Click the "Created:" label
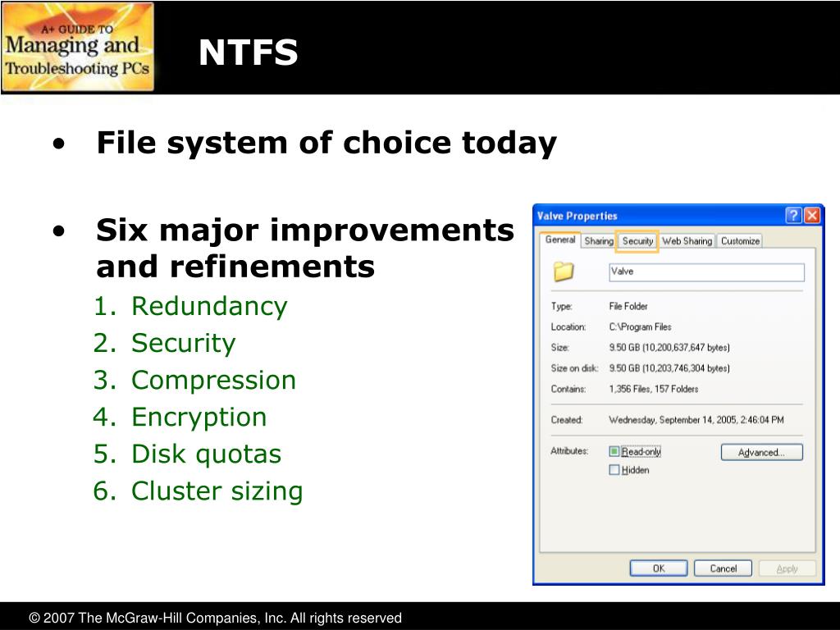840x630 pixels. click(566, 420)
